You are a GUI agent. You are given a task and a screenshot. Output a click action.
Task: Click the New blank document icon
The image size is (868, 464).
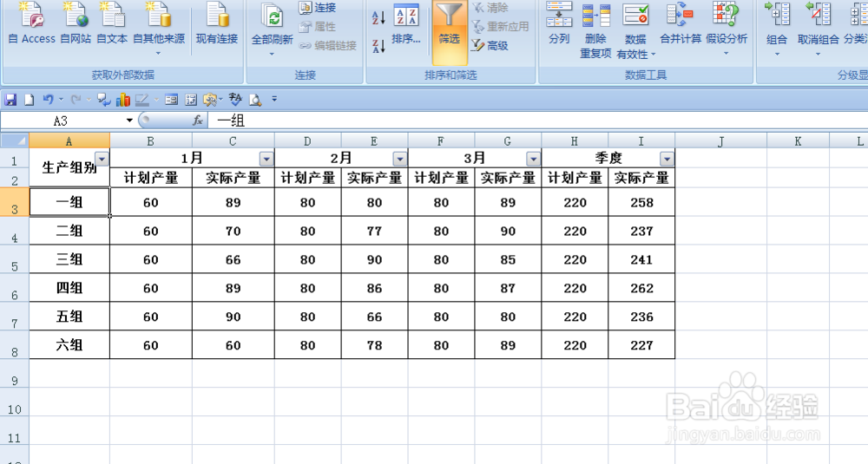[30, 100]
